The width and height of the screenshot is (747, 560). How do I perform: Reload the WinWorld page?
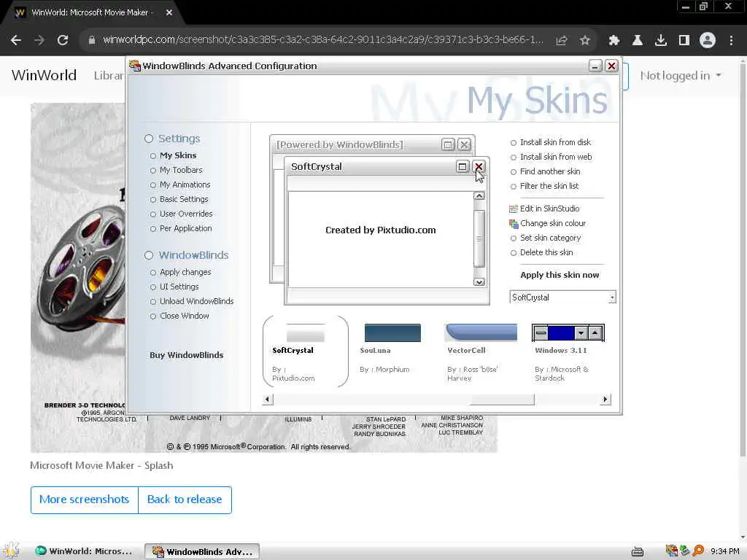(63, 41)
